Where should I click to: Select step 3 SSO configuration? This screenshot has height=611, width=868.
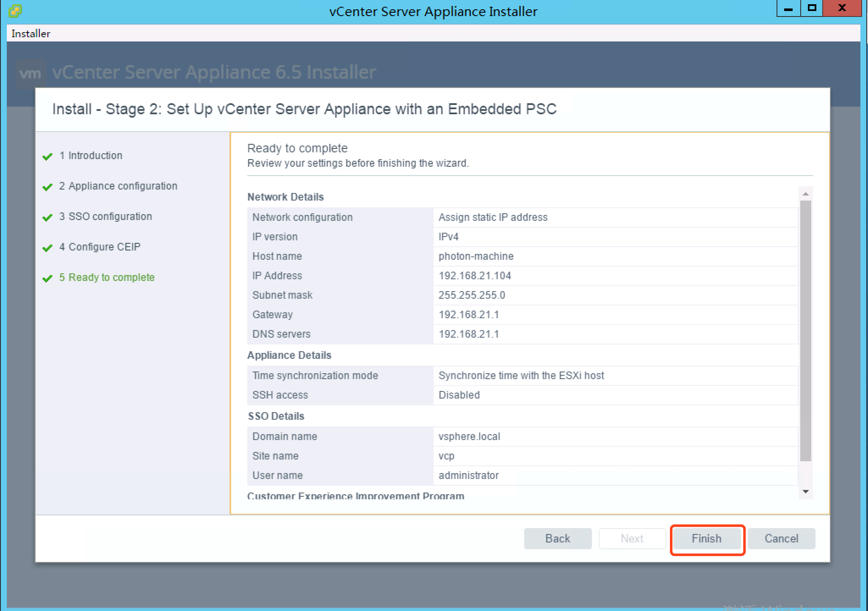click(105, 216)
